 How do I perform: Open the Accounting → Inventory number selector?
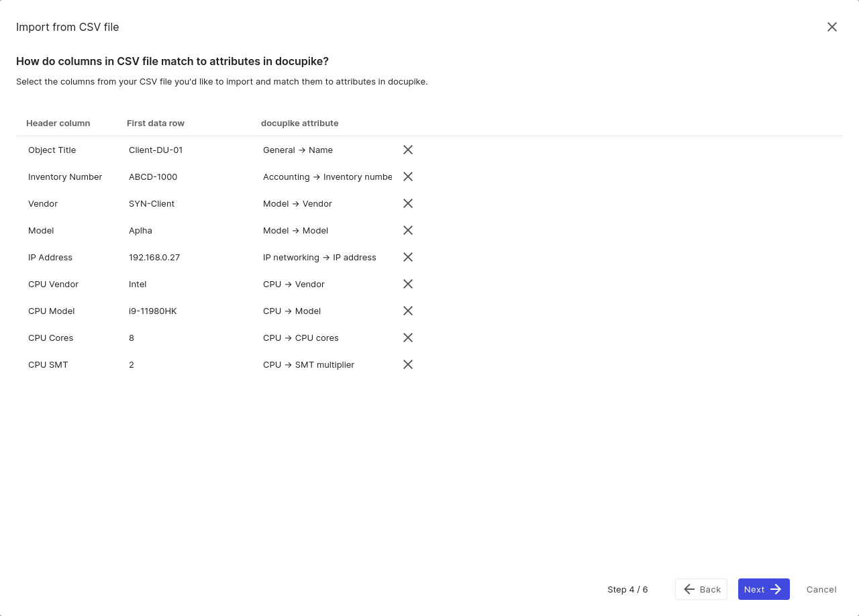(x=327, y=176)
